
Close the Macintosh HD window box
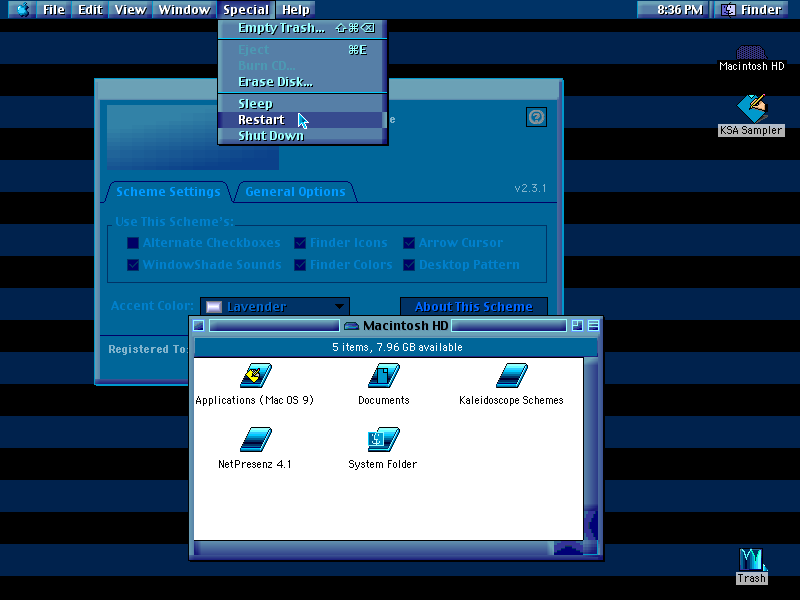click(199, 326)
